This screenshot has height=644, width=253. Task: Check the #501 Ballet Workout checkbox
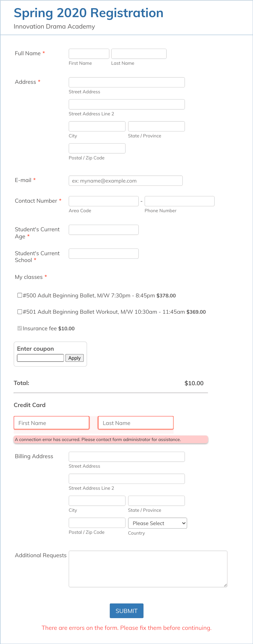[x=20, y=312]
